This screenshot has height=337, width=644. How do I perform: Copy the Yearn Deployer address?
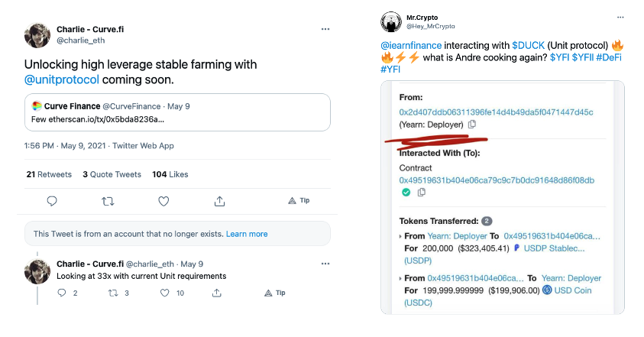pyautogui.click(x=472, y=125)
